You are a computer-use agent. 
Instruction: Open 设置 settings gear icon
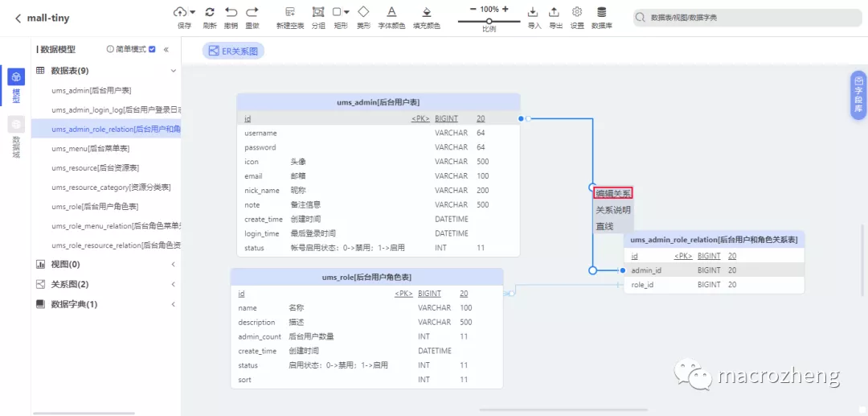[577, 13]
